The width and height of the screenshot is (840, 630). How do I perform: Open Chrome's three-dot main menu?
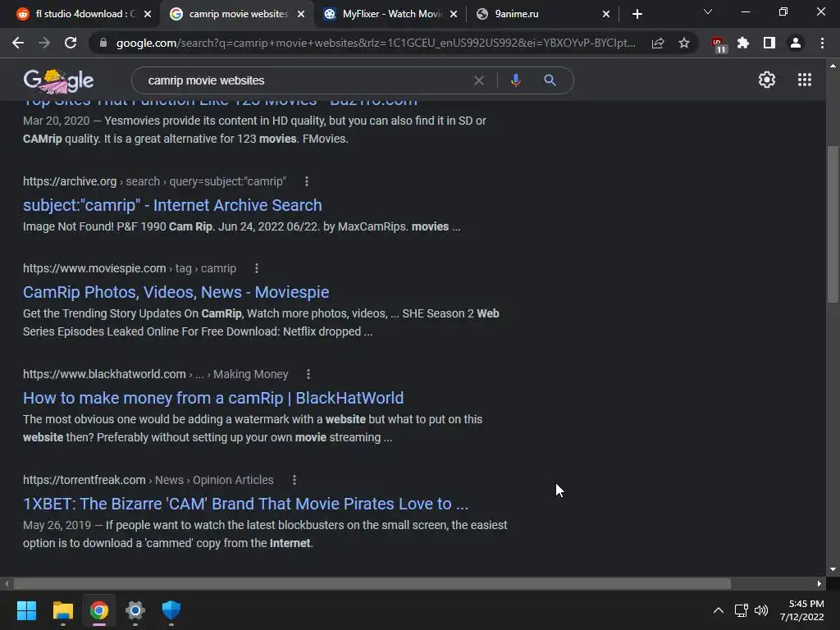point(822,43)
